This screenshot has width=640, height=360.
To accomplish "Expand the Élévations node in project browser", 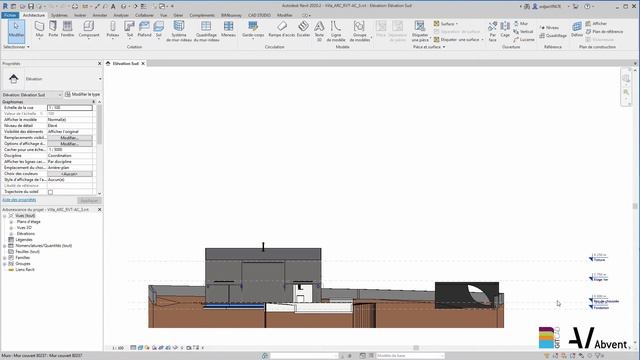I will click(x=11, y=234).
